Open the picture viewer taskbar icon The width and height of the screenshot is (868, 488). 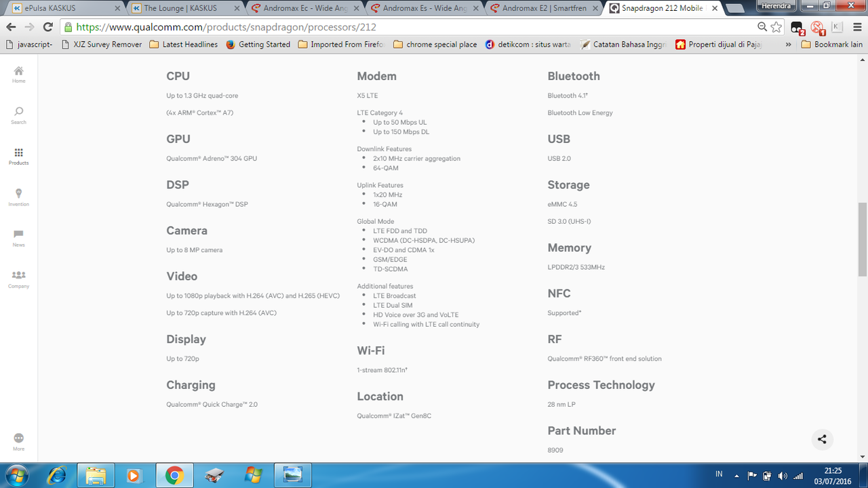(x=294, y=475)
